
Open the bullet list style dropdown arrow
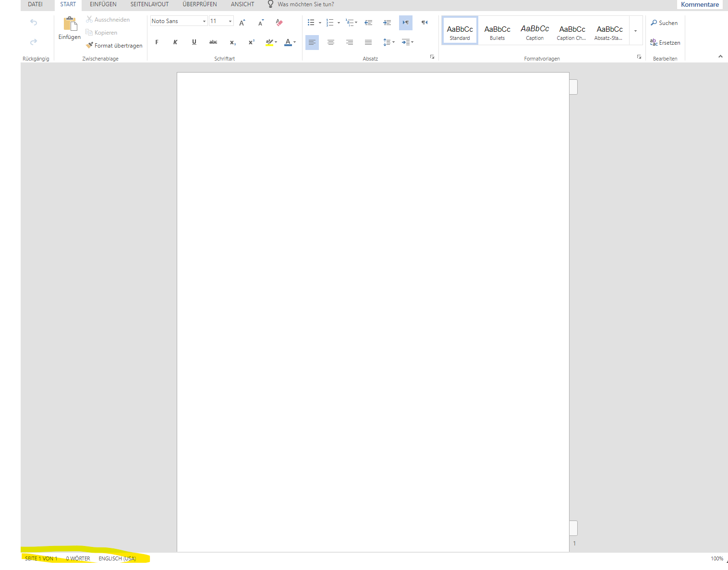320,23
